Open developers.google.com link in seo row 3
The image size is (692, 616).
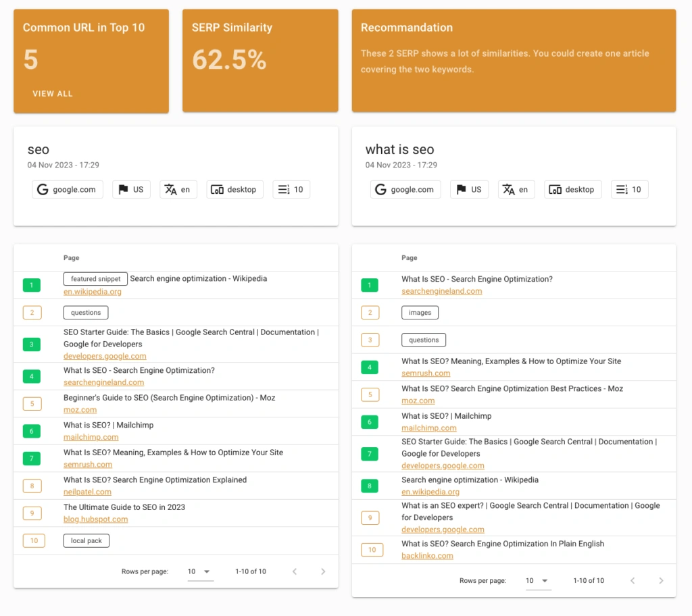pyautogui.click(x=105, y=356)
